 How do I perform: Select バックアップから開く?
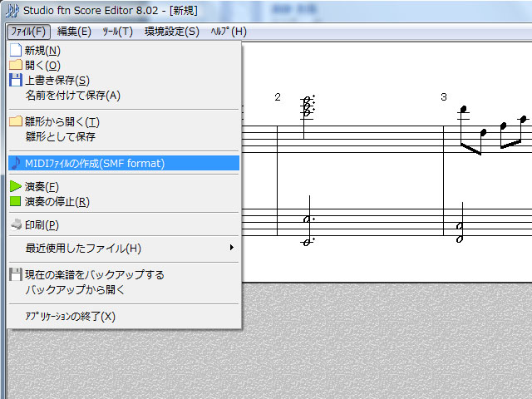(124, 289)
